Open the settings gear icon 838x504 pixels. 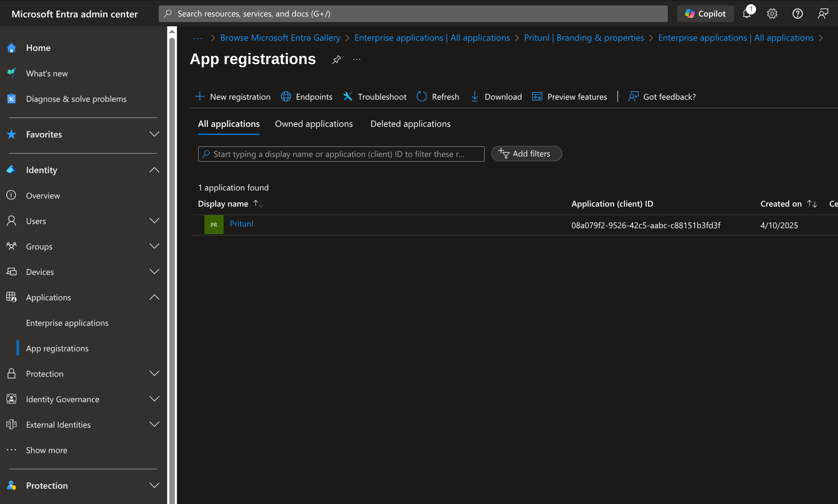772,14
